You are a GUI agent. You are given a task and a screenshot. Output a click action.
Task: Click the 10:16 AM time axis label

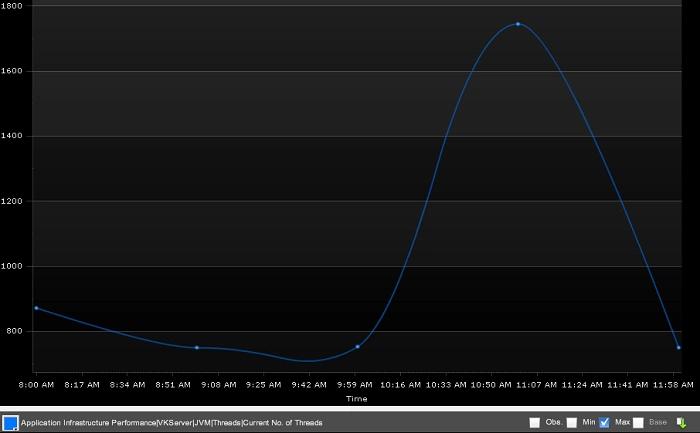point(399,384)
